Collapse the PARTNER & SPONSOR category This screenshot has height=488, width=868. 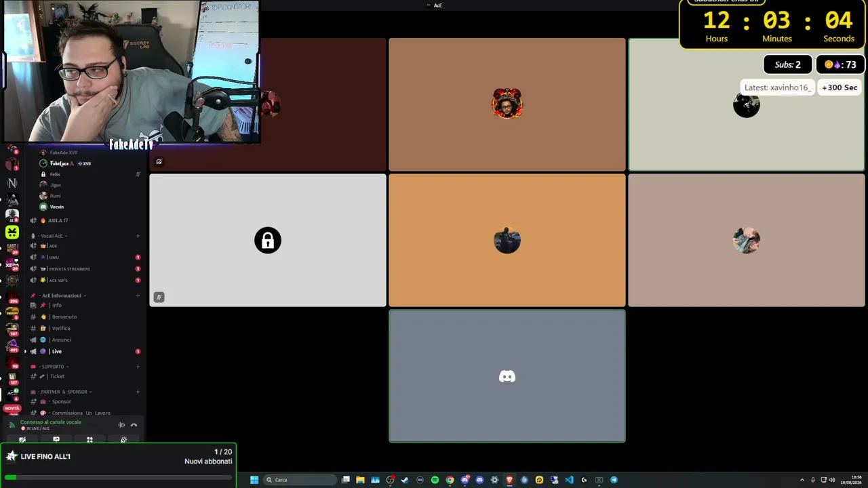coord(62,392)
